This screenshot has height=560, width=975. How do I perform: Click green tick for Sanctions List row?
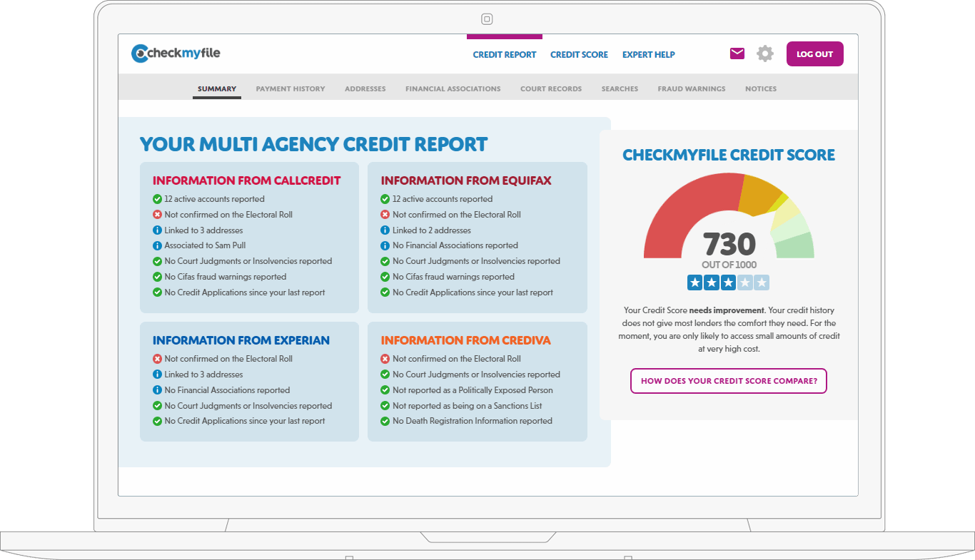pos(385,406)
